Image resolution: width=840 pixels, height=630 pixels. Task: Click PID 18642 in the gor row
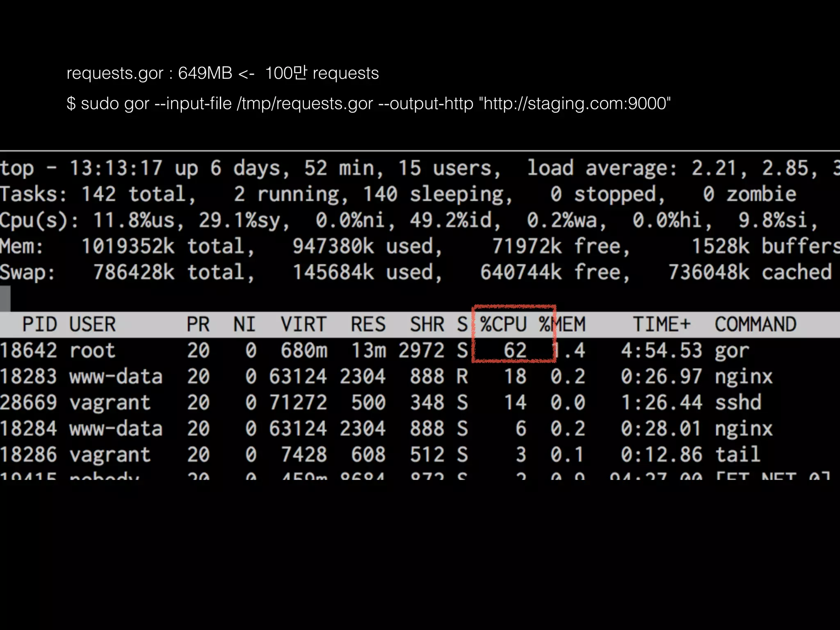(x=28, y=351)
